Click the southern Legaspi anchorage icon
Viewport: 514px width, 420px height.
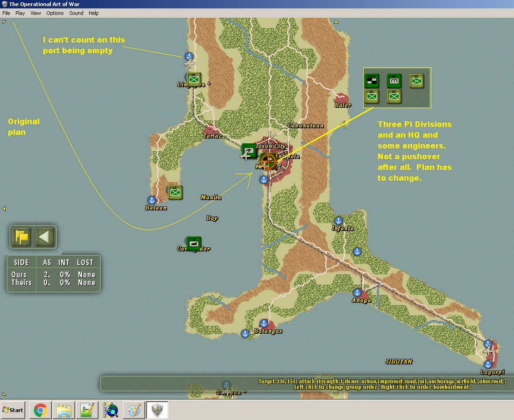(488, 364)
